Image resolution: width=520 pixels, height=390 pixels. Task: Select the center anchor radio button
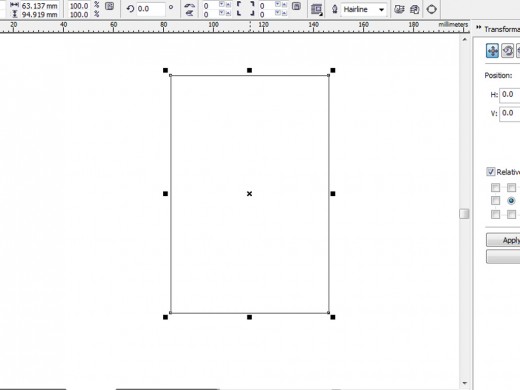[x=511, y=201]
